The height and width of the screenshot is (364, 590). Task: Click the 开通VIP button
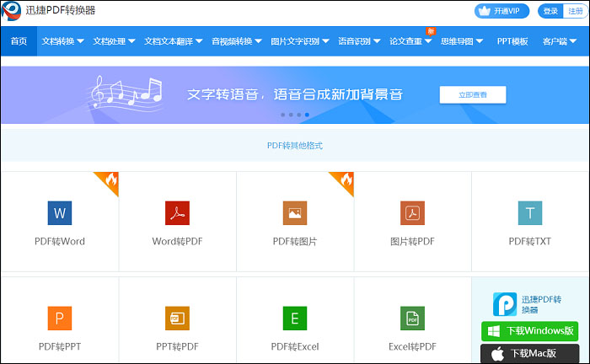[502, 11]
